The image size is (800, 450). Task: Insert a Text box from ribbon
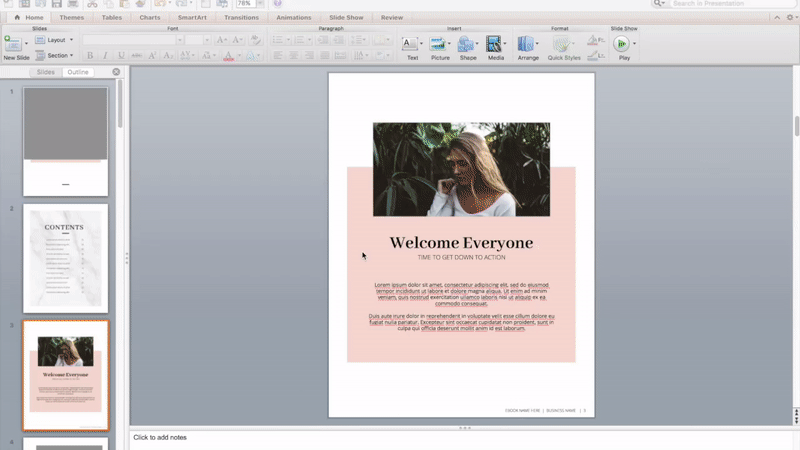(x=411, y=44)
